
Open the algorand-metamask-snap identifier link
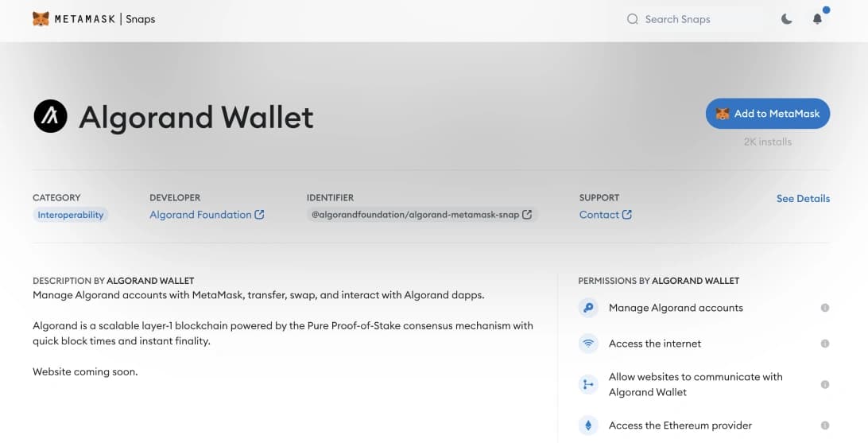click(421, 215)
